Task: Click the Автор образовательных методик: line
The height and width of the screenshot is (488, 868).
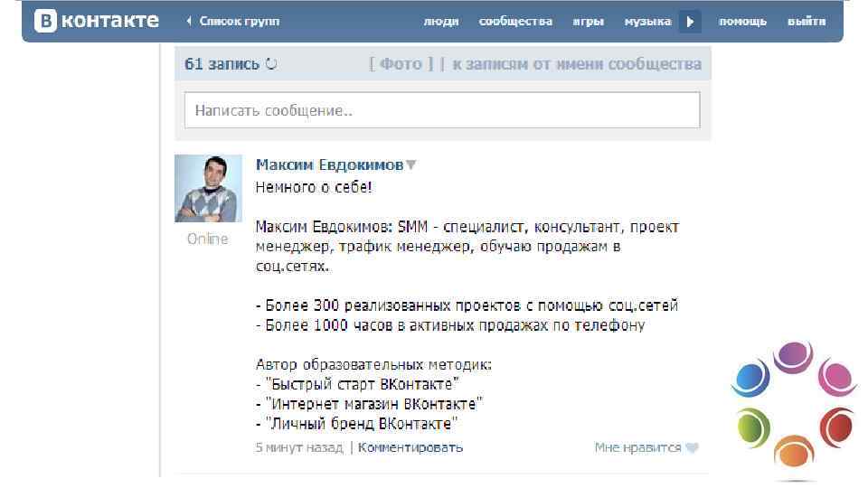Action: 373,364
